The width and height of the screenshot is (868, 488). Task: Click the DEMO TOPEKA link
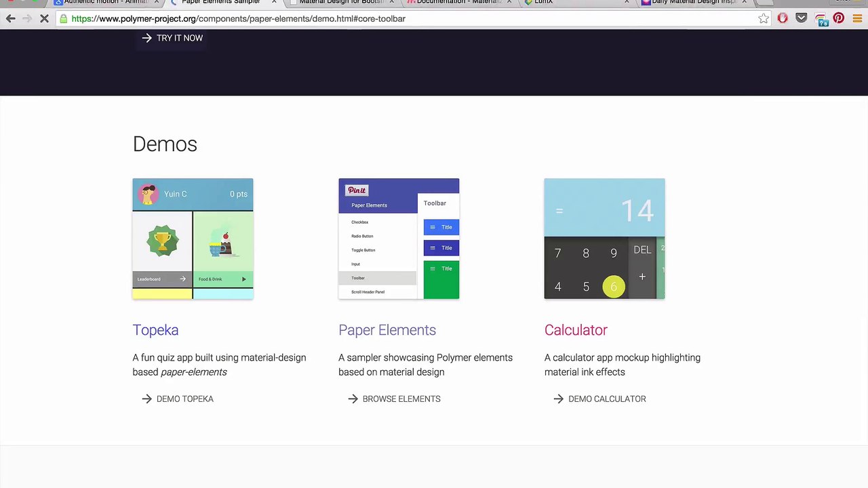tap(184, 399)
